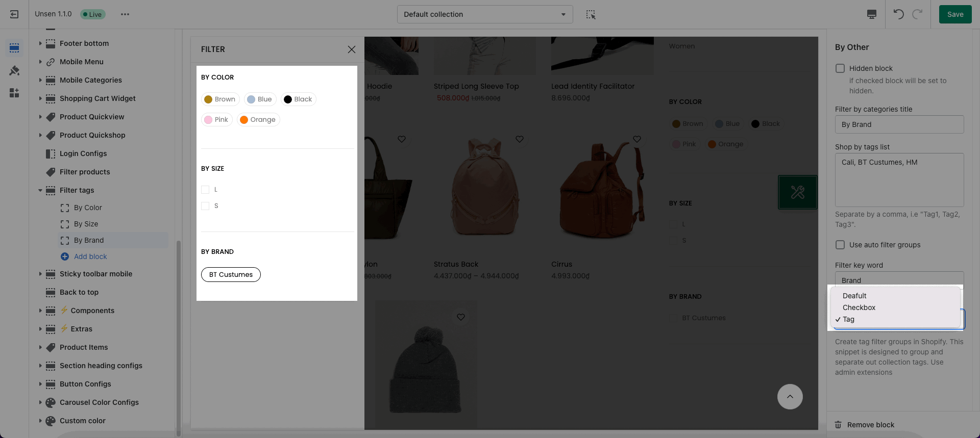Click the exit editor icon
Screen dimensions: 980x438
(14, 14)
